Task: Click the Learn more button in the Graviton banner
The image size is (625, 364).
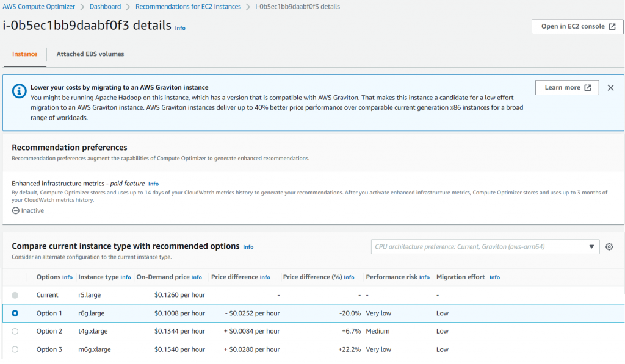Action: [567, 87]
